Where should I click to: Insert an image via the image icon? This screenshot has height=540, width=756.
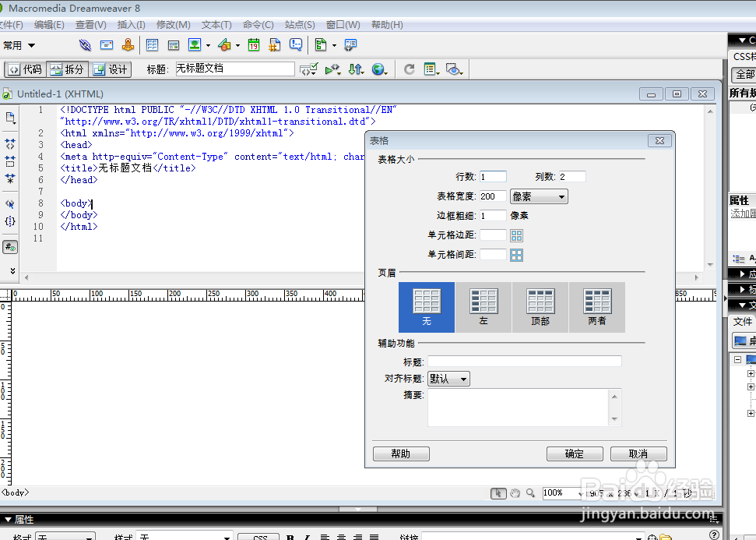[195, 44]
